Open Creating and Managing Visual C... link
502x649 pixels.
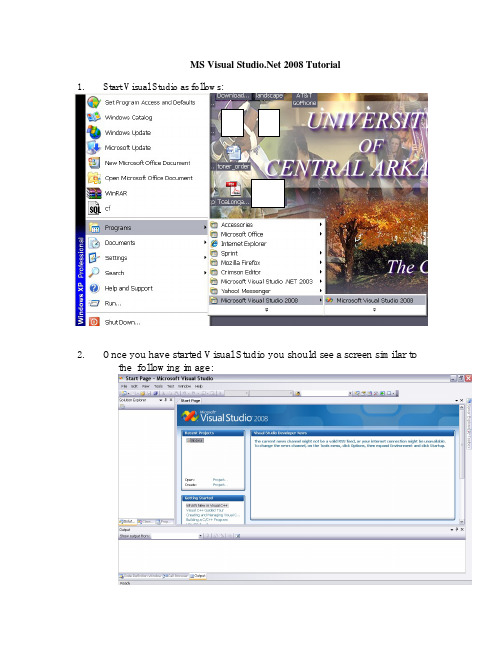pyautogui.click(x=212, y=515)
